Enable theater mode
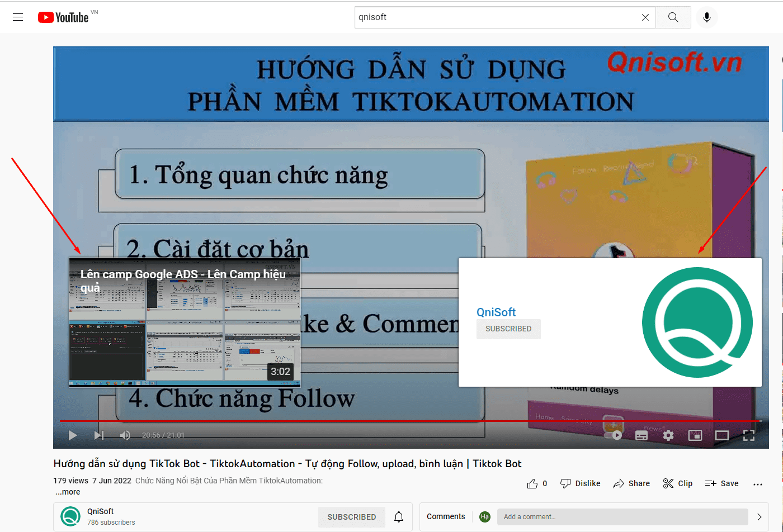Screen dimensions: 783x532 (722, 435)
